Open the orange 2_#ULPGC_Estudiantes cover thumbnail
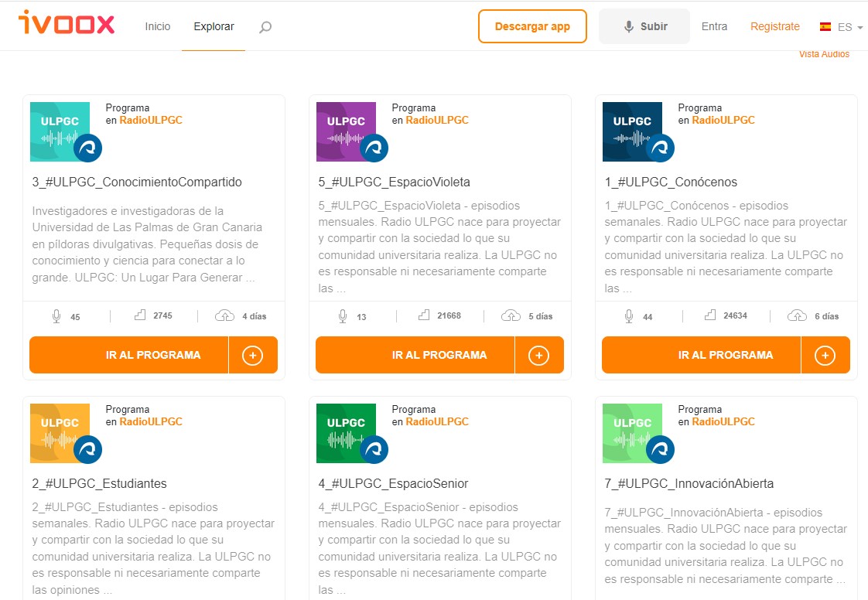 click(60, 434)
